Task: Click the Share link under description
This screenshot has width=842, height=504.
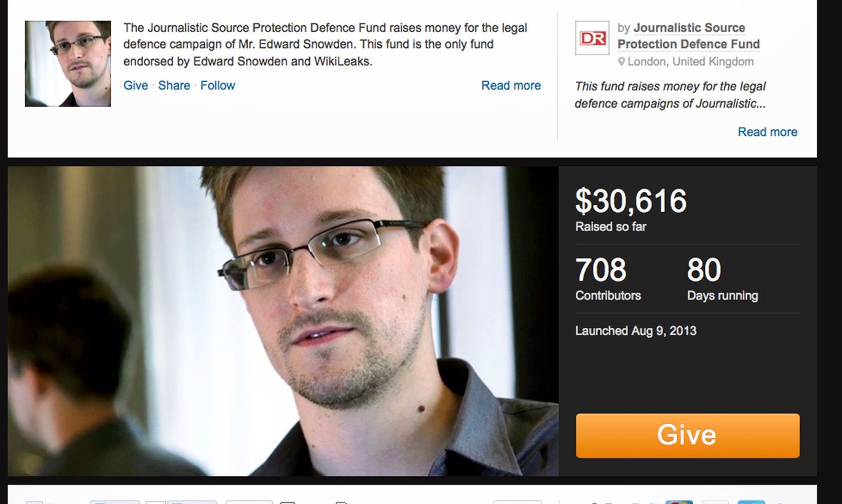Action: tap(174, 85)
